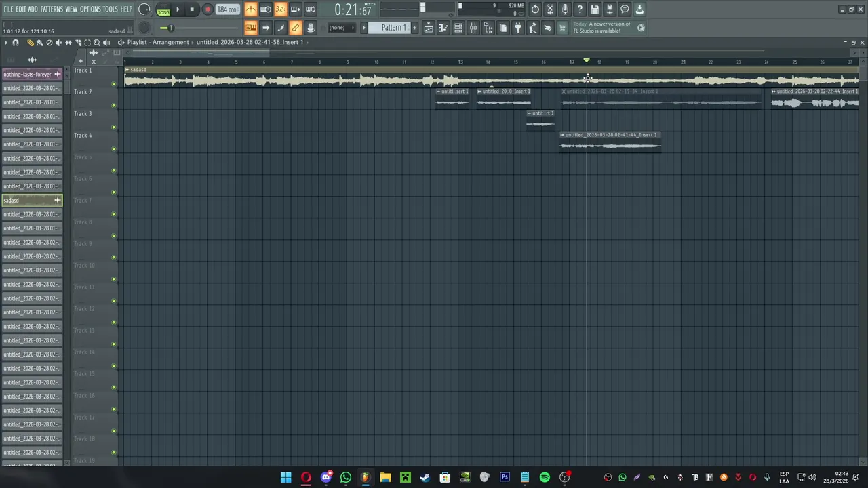
Task: Open the FILE menu
Action: point(8,9)
